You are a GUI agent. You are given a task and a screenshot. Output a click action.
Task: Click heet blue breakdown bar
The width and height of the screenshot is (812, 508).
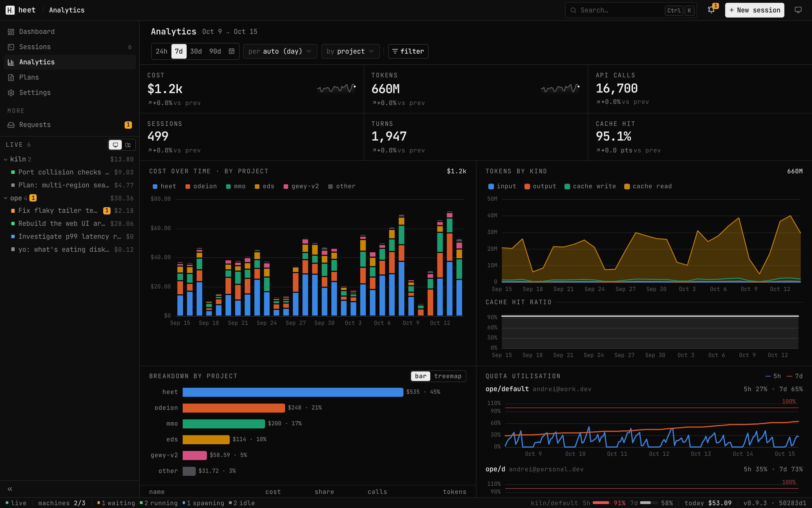(x=293, y=392)
